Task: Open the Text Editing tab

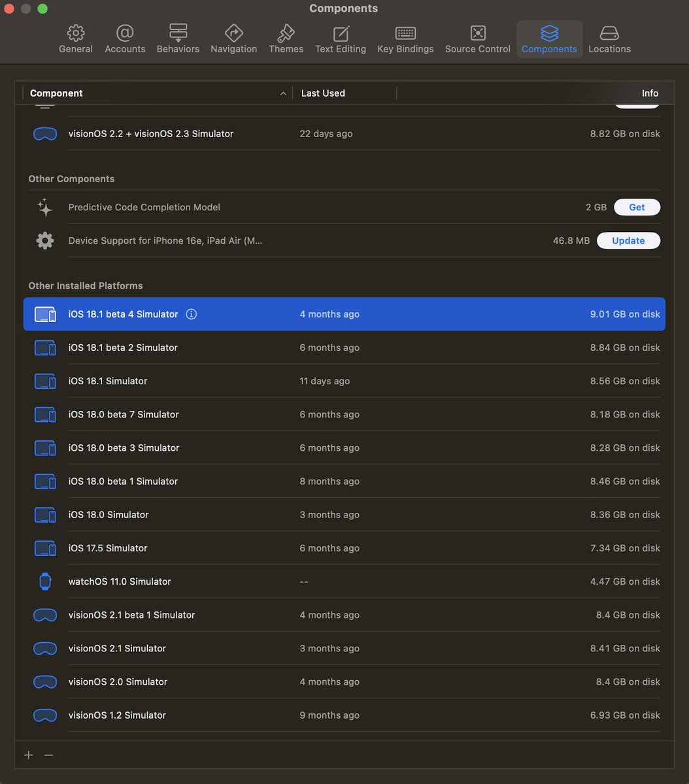Action: (341, 39)
